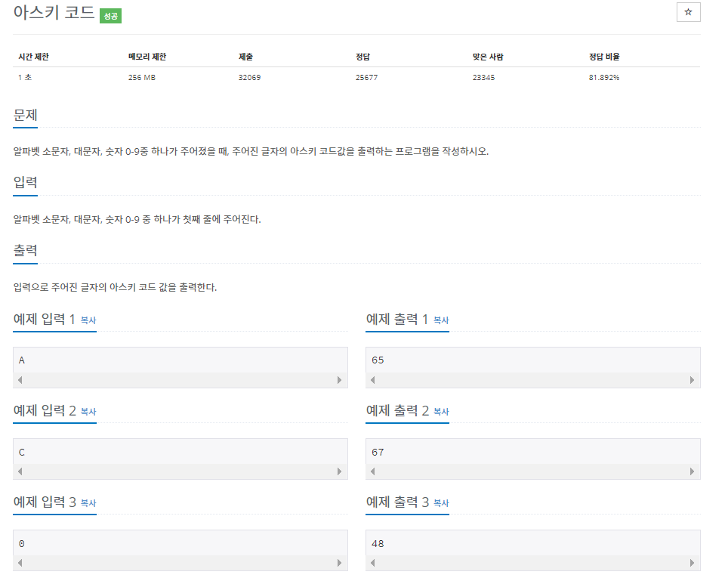Click right scroll arrow in example output 1 box
Viewport: 728px width, 581px height.
tap(693, 380)
